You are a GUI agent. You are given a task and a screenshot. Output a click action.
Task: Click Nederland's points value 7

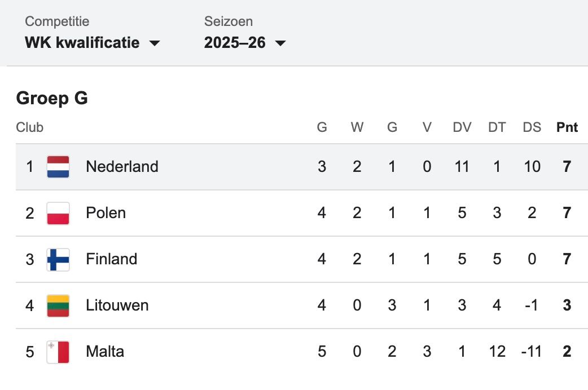pyautogui.click(x=567, y=166)
